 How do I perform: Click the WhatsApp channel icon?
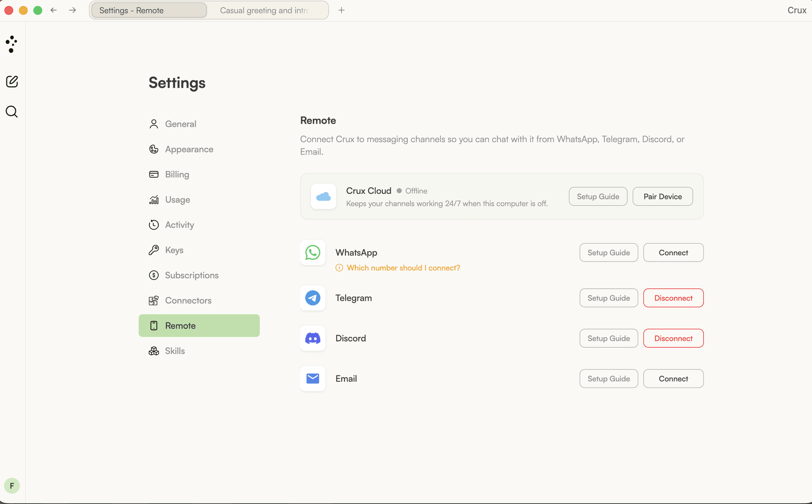(313, 252)
